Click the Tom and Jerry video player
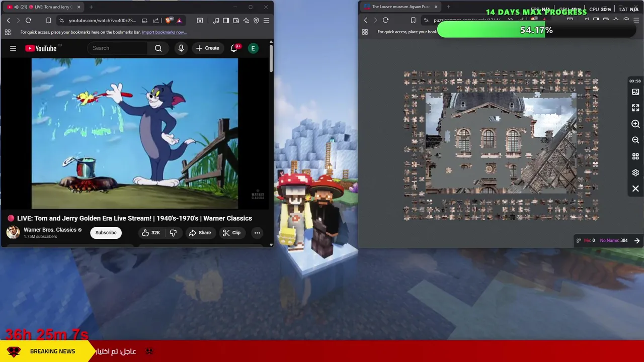 point(135,133)
